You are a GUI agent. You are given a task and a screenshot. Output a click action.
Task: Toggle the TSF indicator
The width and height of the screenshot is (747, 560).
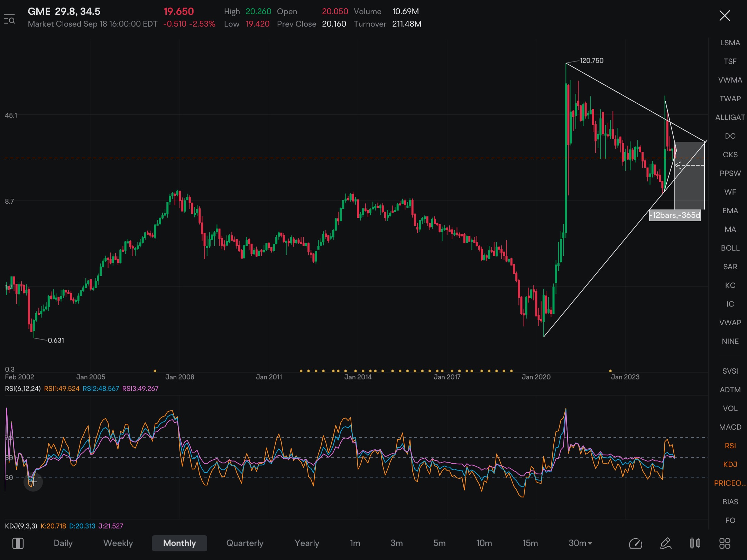(x=730, y=62)
